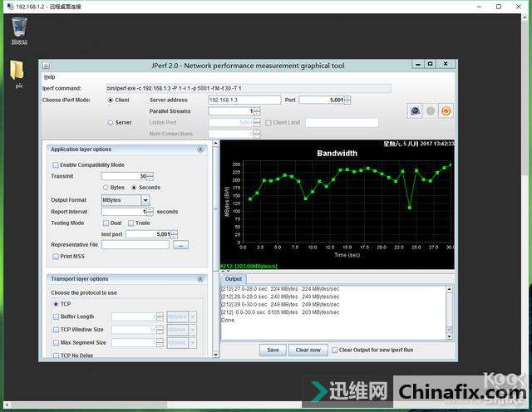
Task: Click the 'Done.' output line
Action: (228, 320)
